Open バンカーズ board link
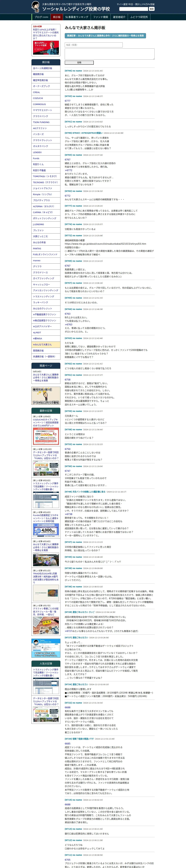Image resolution: width=186 pixels, height=868 pixels. pos(46,134)
